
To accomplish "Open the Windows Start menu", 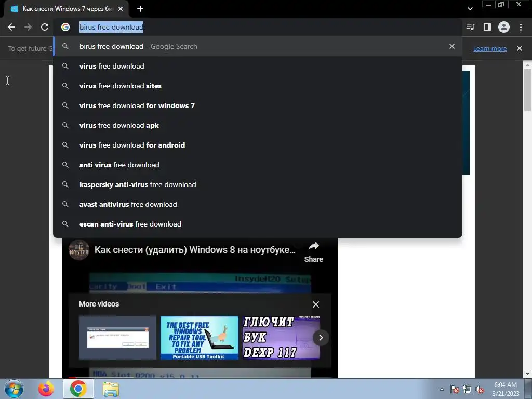I will (14, 389).
